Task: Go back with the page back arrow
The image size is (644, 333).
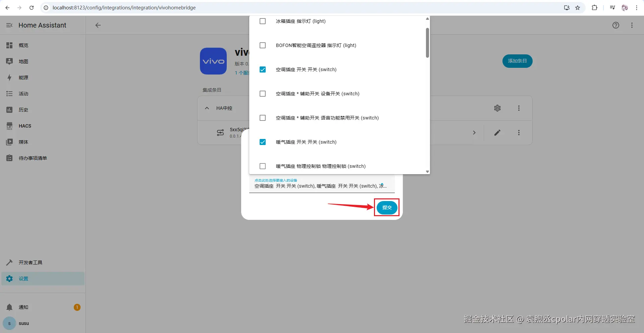Action: click(98, 25)
